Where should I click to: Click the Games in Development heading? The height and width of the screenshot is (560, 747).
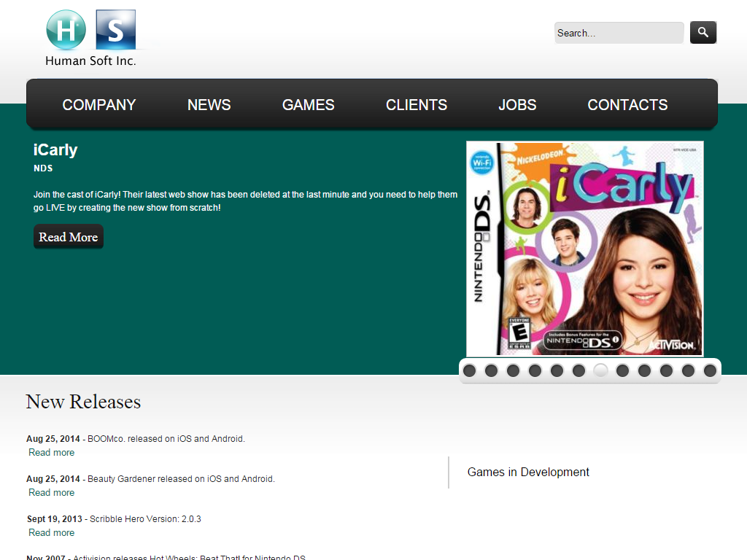coord(528,472)
